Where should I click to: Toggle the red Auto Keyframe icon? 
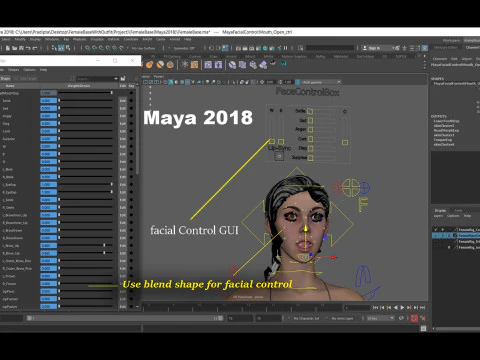(x=414, y=318)
